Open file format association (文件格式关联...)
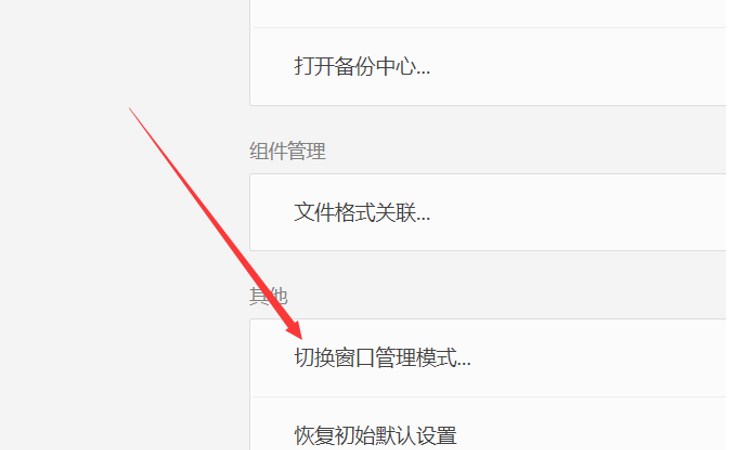 (490, 212)
